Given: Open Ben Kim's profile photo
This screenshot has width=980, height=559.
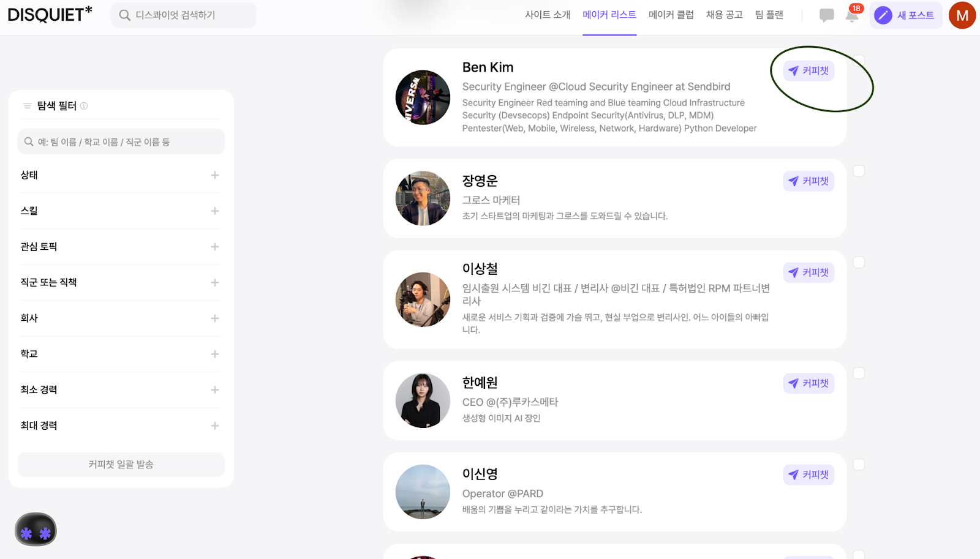Looking at the screenshot, I should tap(423, 97).
